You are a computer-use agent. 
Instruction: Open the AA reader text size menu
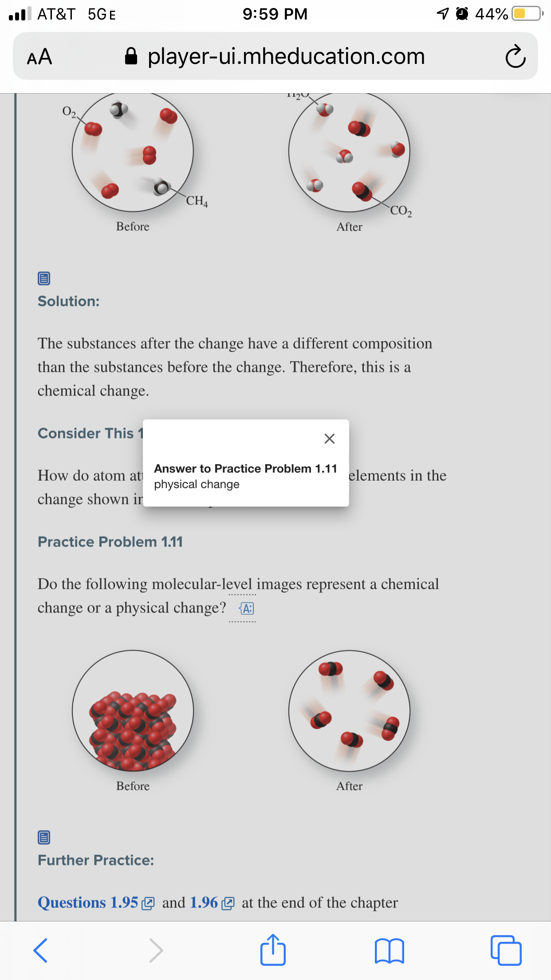point(39,57)
